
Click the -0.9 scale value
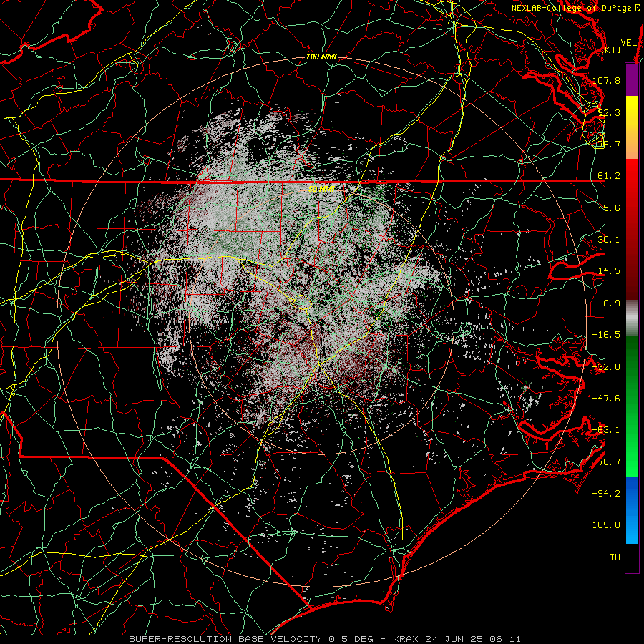[x=609, y=303]
